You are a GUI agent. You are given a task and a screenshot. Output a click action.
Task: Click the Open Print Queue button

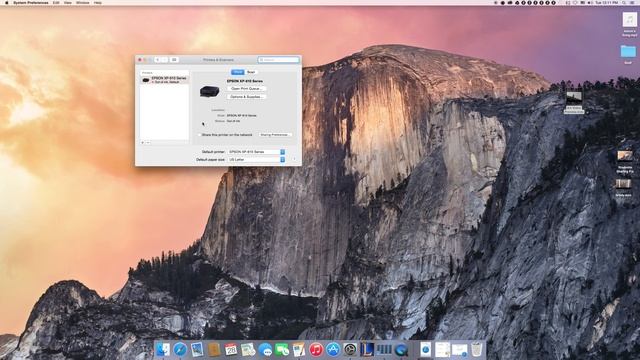[246, 89]
